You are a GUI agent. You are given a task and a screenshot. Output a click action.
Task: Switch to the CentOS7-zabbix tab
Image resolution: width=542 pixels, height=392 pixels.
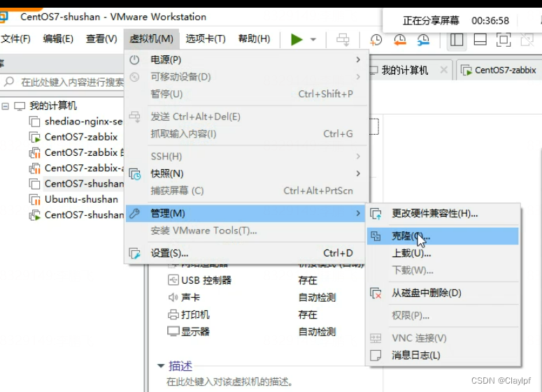(x=500, y=70)
